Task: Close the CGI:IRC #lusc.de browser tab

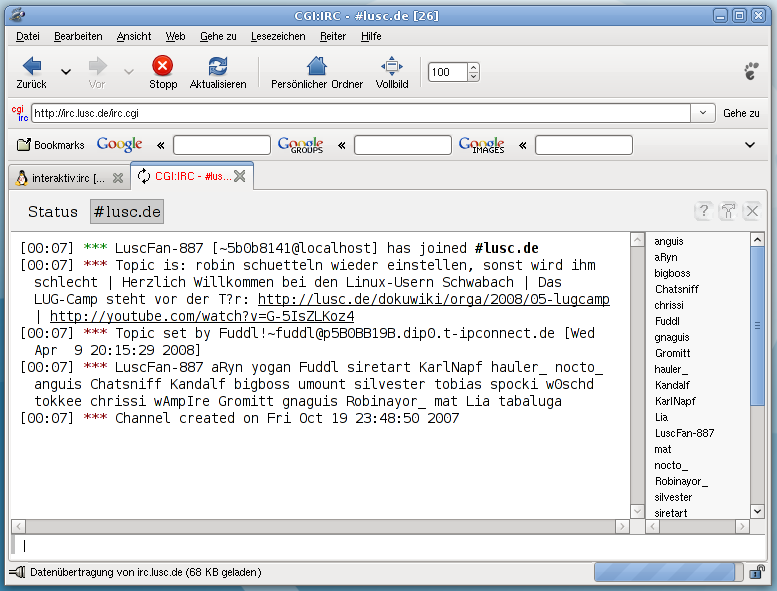Action: click(240, 177)
